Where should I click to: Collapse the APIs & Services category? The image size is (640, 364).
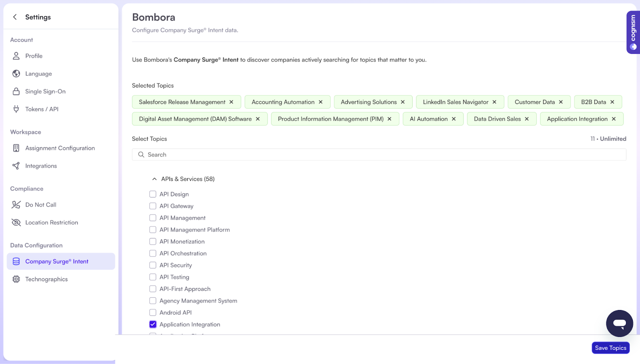point(154,179)
